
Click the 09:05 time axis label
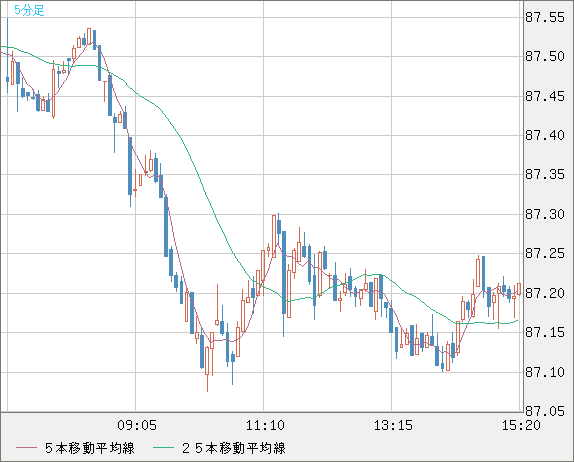(x=137, y=425)
